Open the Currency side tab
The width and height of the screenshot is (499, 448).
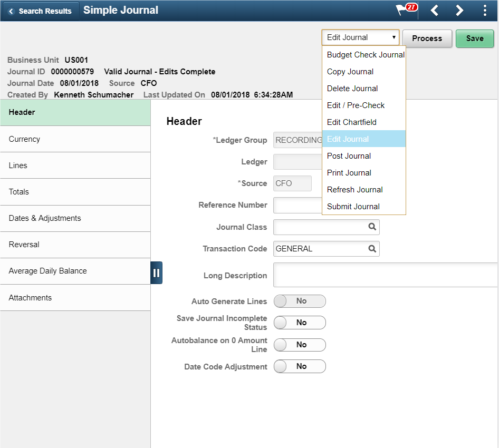click(x=75, y=139)
